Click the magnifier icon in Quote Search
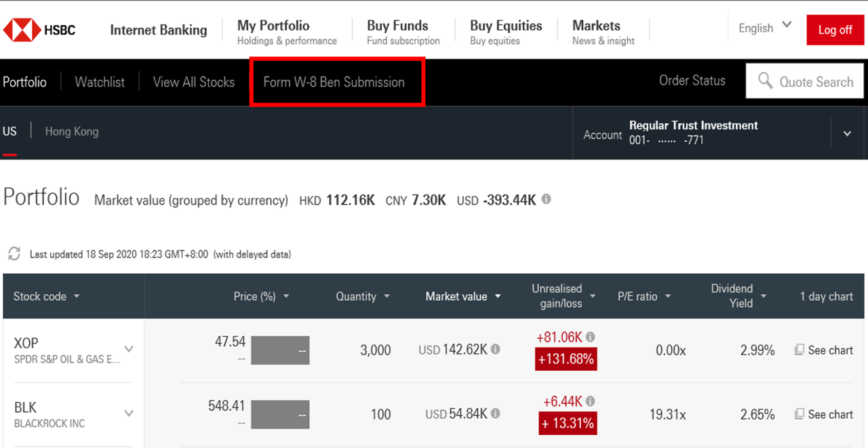868x448 pixels. (x=766, y=81)
